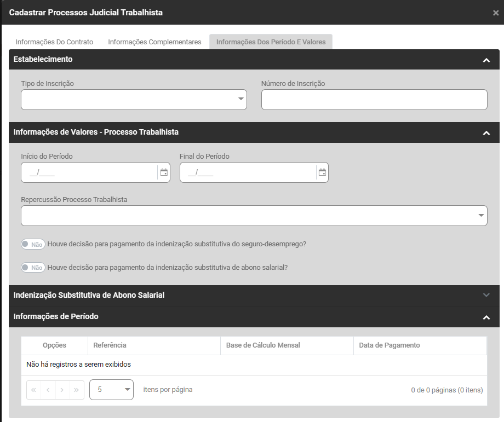Toggle abono salarial indemnization decision switch
504x422 pixels.
coord(33,268)
